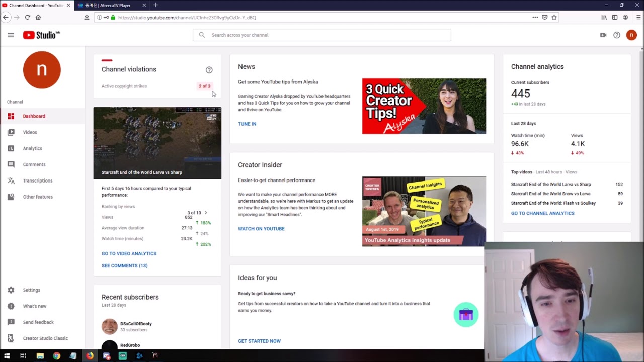Open a new browser tab
The height and width of the screenshot is (362, 644).
(155, 5)
